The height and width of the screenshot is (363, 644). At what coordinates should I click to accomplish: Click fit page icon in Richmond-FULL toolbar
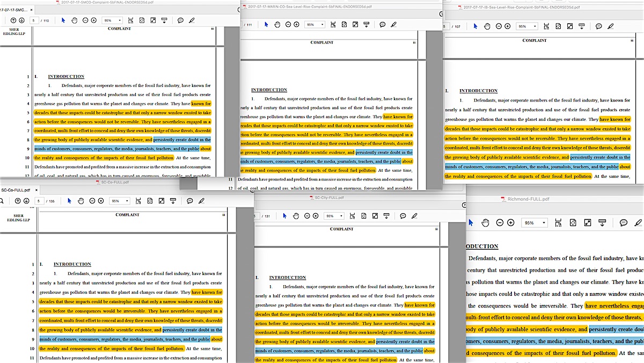click(572, 223)
